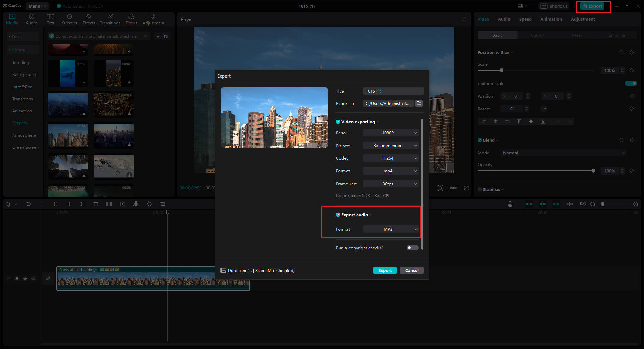Image resolution: width=644 pixels, height=349 pixels.
Task: Click the Filters panel icon
Action: point(131,18)
